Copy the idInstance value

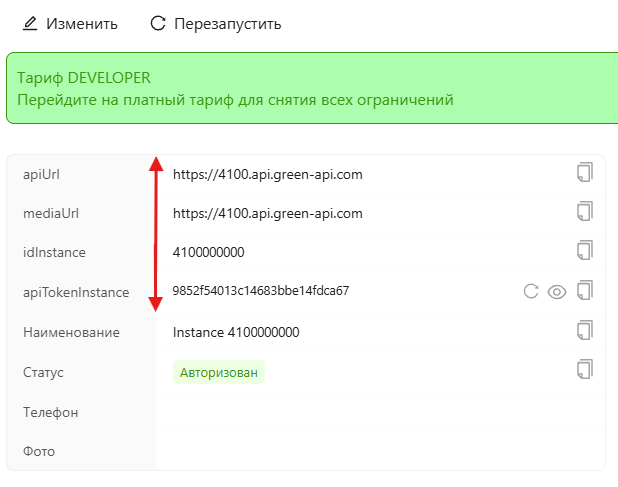click(x=585, y=250)
